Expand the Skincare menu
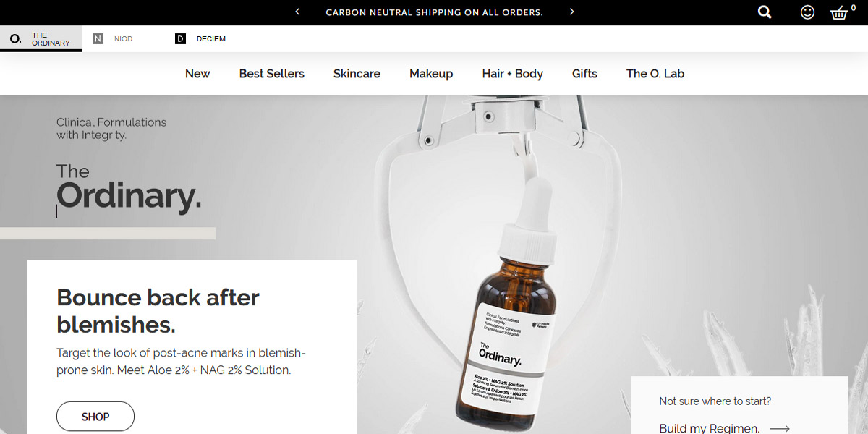 coord(357,74)
